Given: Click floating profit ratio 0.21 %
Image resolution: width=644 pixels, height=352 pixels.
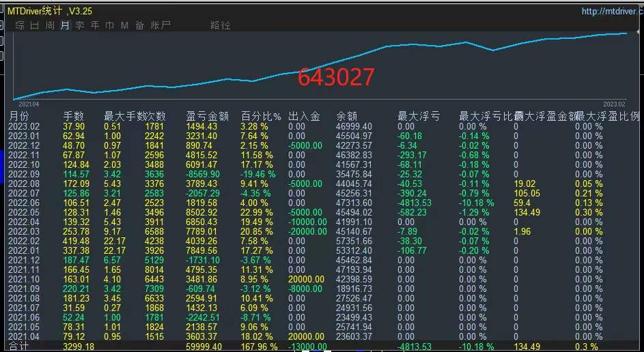Looking at the screenshot, I should pyautogui.click(x=589, y=193).
